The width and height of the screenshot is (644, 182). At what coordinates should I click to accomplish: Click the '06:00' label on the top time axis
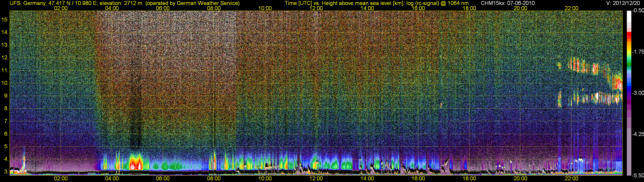click(x=163, y=8)
